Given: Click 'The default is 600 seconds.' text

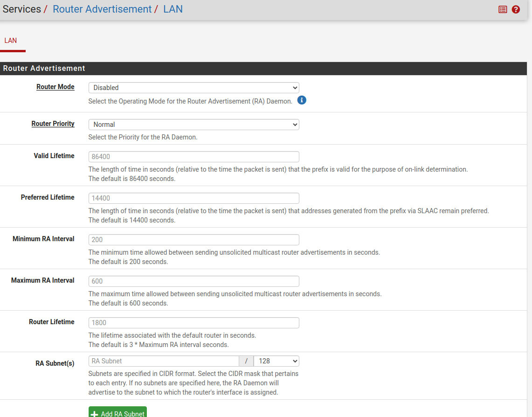Looking at the screenshot, I should [128, 303].
